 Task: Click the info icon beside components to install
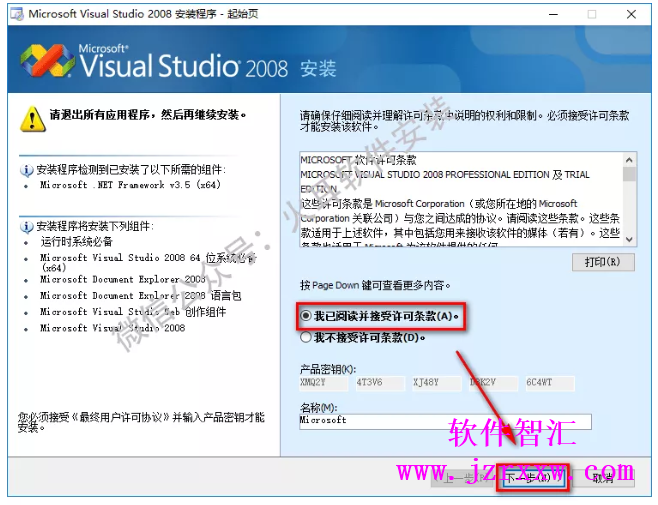(26, 227)
